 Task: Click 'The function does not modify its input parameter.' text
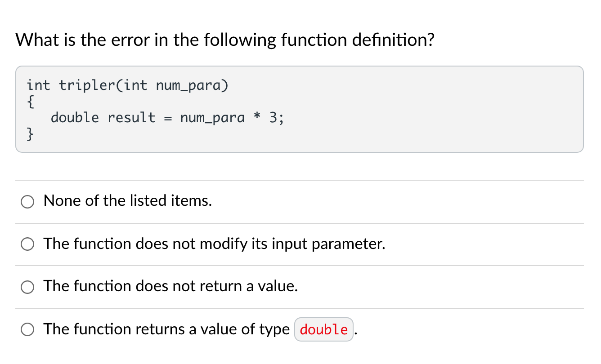pyautogui.click(x=214, y=244)
